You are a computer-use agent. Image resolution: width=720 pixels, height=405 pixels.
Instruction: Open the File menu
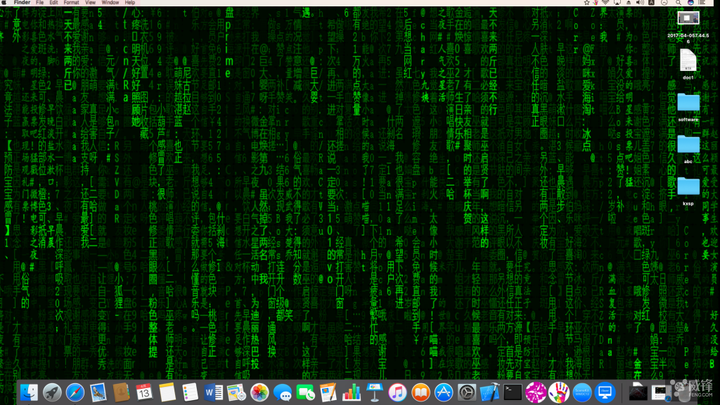40,2
